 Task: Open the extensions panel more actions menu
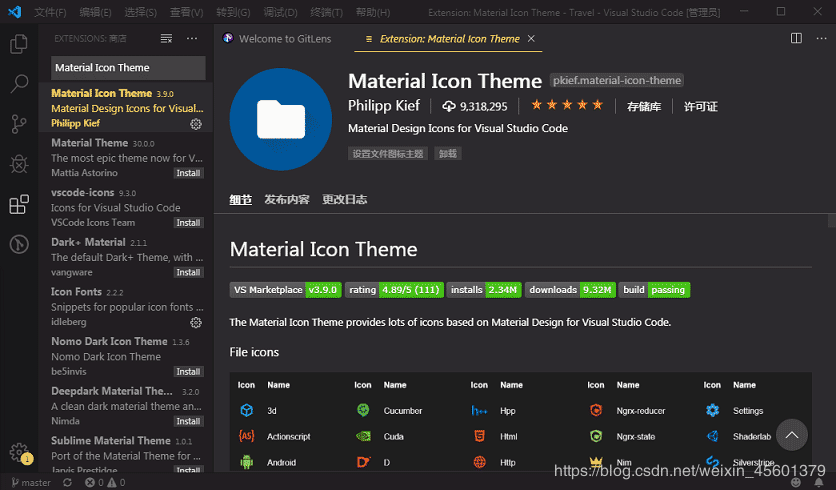pos(190,38)
